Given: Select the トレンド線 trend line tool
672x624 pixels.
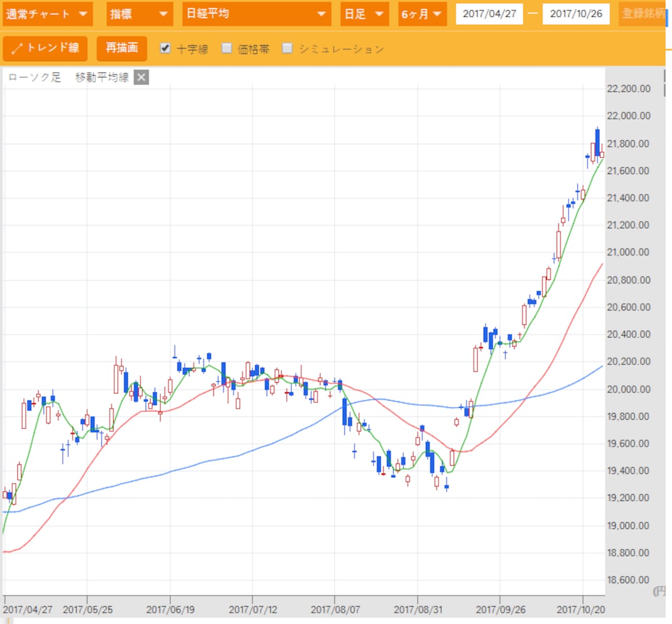Looking at the screenshot, I should point(45,49).
